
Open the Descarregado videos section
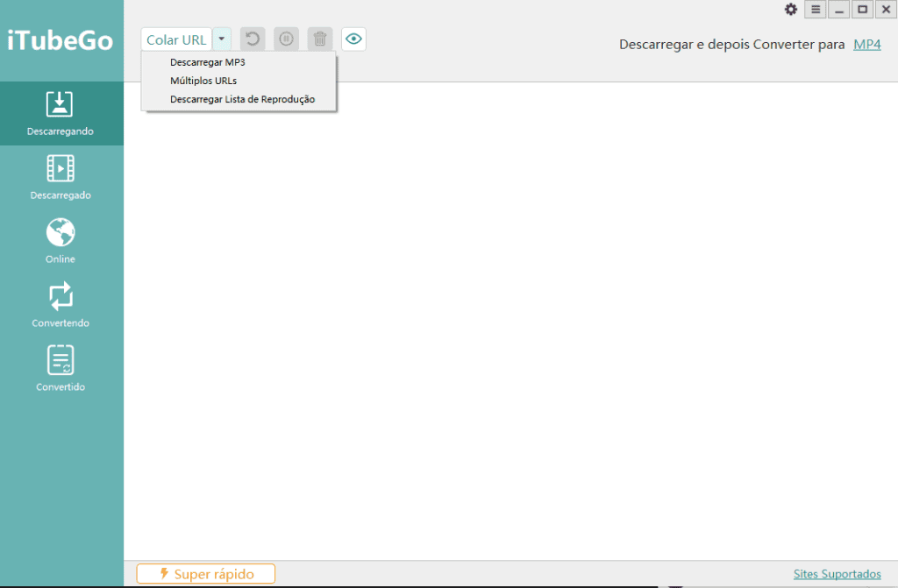pyautogui.click(x=61, y=177)
